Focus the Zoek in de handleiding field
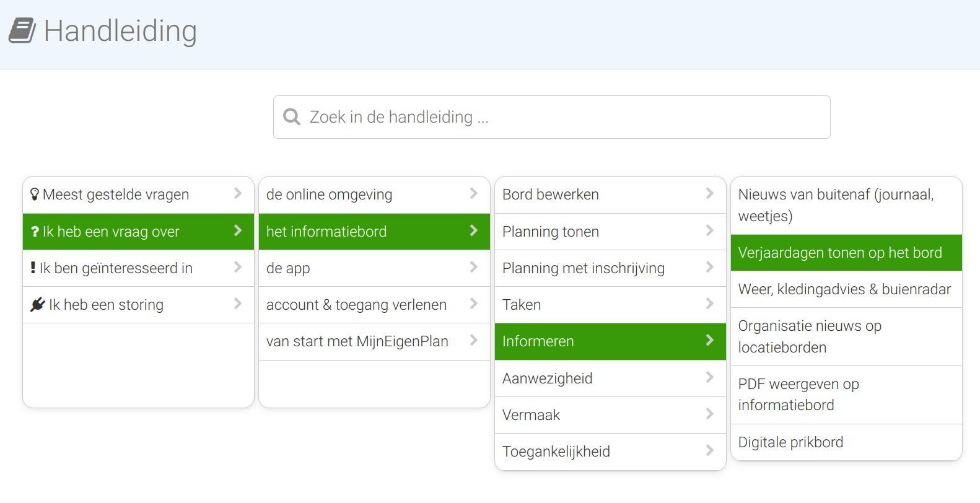 (551, 117)
